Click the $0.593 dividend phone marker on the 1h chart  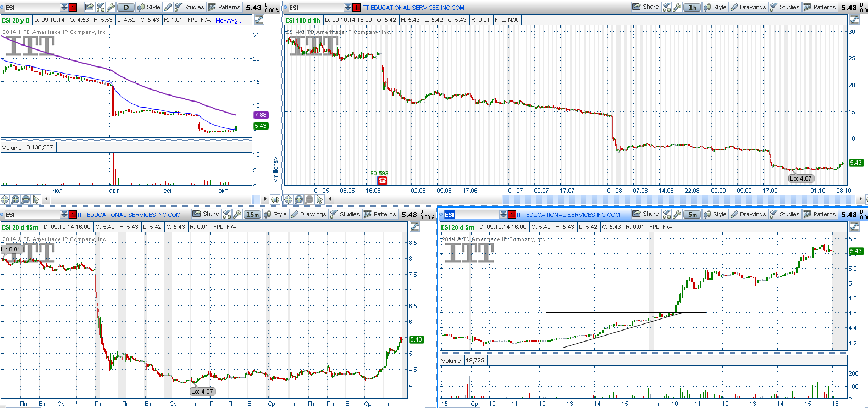click(x=382, y=180)
